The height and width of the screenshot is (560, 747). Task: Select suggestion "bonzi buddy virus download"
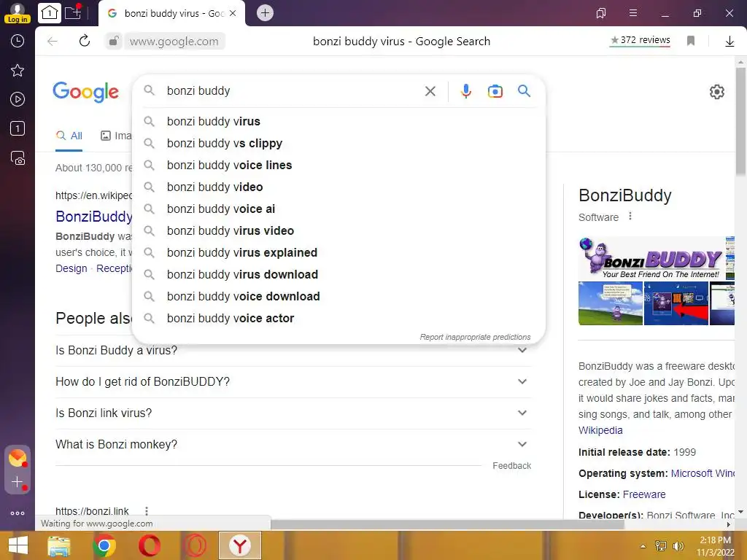tap(338, 275)
